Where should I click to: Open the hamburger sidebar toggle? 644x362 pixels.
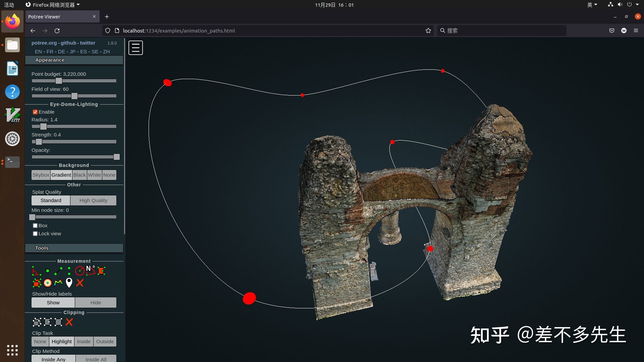point(136,48)
